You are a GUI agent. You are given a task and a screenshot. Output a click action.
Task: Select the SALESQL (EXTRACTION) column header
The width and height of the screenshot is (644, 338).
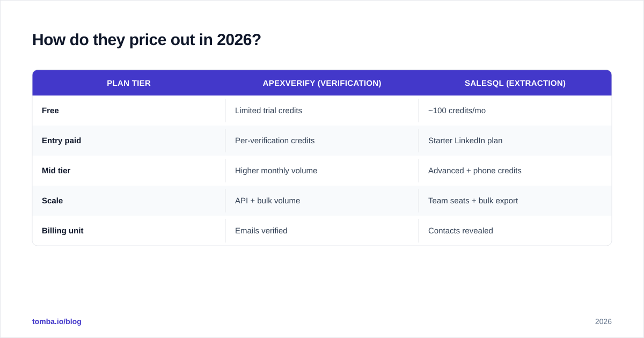pyautogui.click(x=515, y=83)
